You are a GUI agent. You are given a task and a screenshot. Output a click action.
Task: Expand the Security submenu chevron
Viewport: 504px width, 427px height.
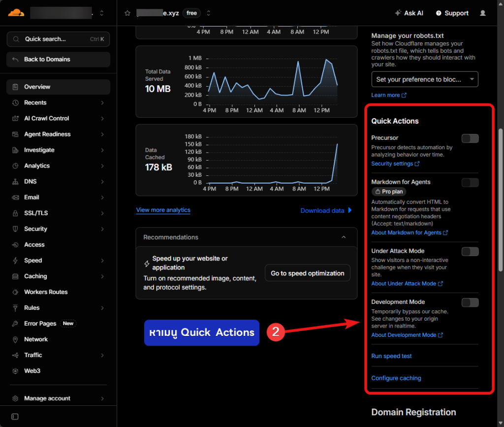(x=102, y=229)
